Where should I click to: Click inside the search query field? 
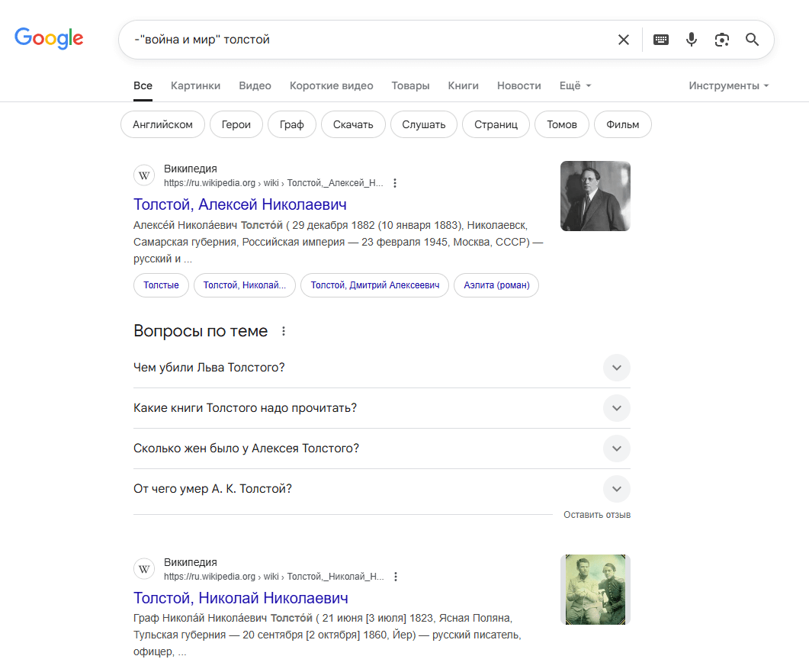coord(371,40)
